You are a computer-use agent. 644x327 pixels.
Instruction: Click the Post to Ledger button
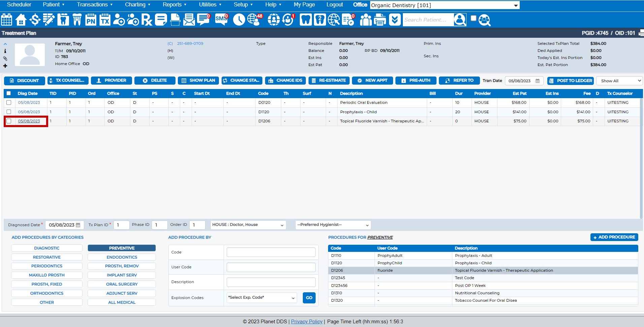pos(571,81)
